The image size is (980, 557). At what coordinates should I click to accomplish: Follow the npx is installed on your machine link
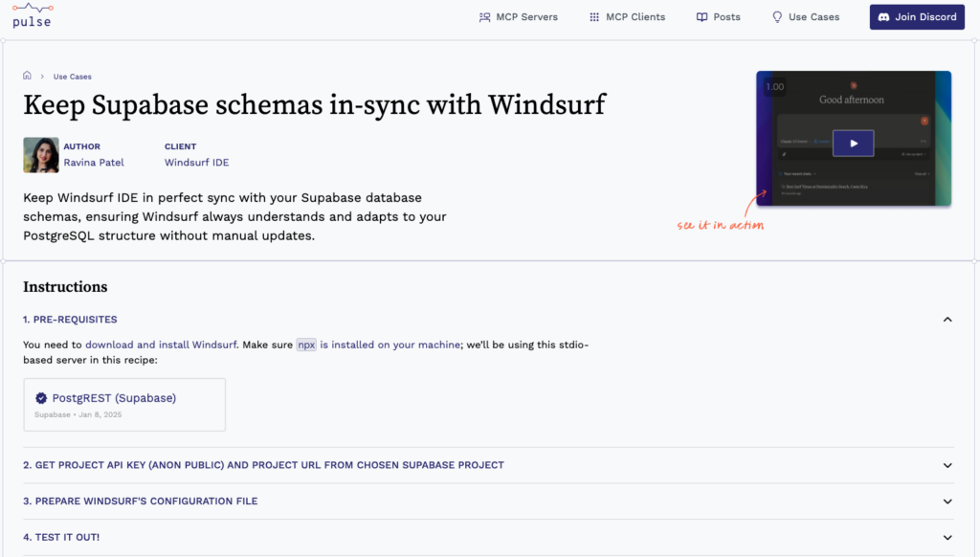tap(378, 345)
